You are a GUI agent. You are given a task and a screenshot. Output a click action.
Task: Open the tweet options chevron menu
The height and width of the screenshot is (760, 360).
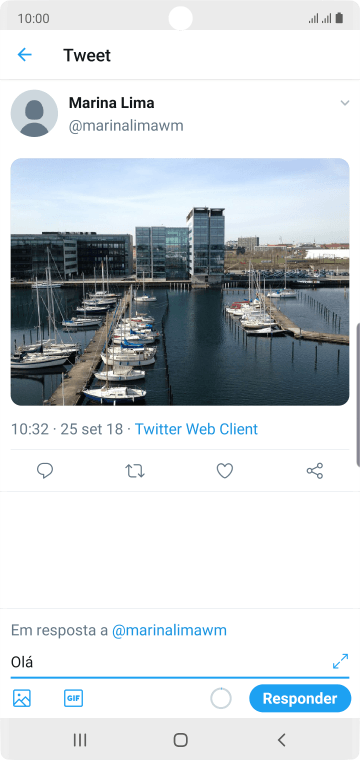[344, 103]
